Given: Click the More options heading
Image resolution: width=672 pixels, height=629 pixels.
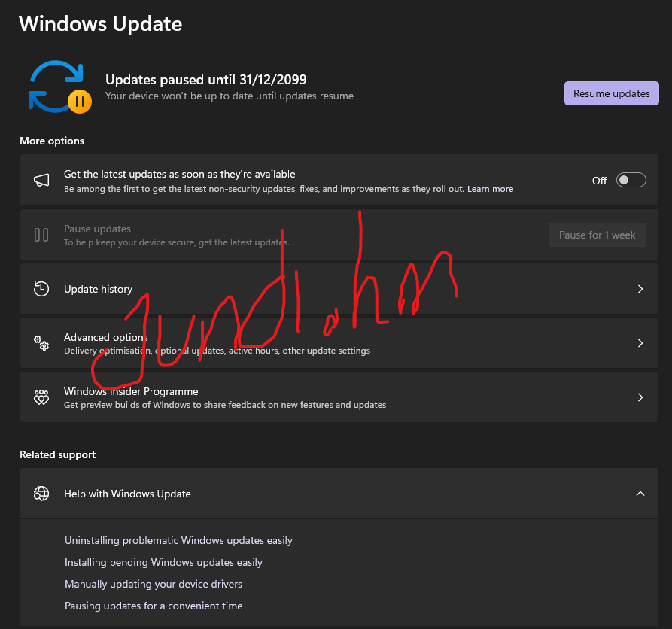Looking at the screenshot, I should [x=52, y=141].
